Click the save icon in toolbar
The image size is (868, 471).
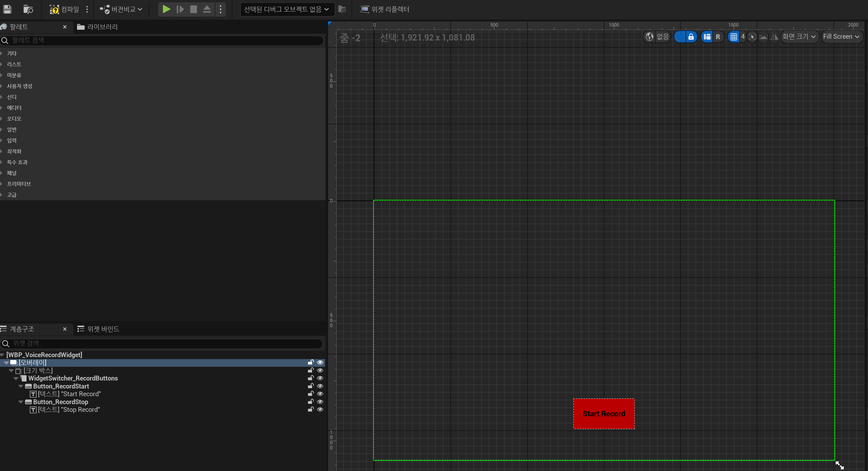(x=7, y=9)
